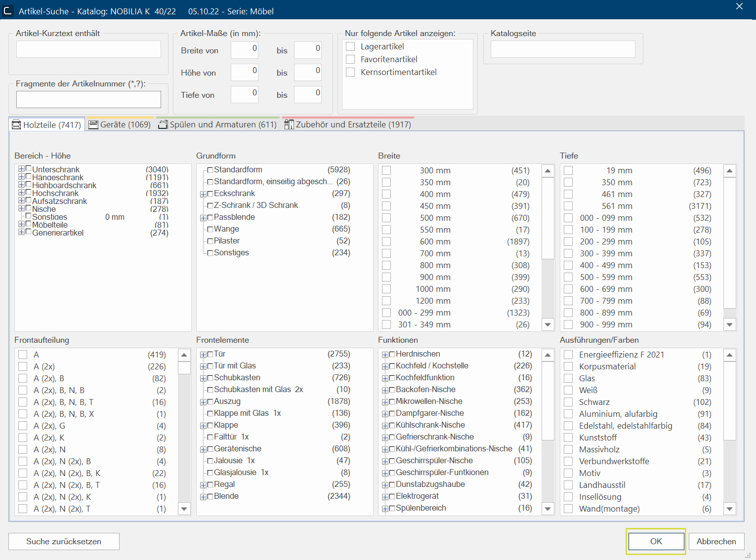Image resolution: width=756 pixels, height=560 pixels.
Task: Expand the Backofen-Nische function node
Action: point(385,390)
